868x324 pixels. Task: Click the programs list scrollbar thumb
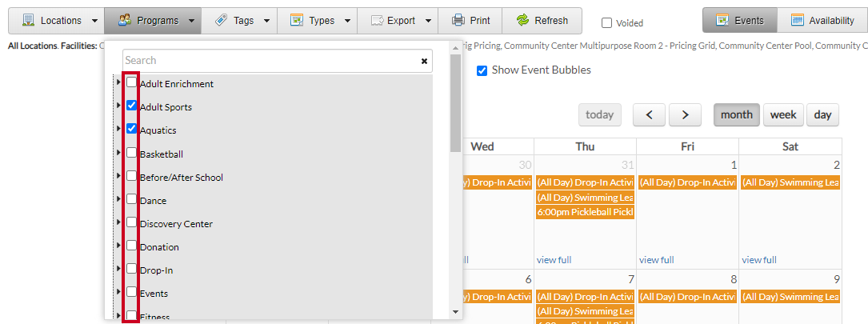(455, 103)
